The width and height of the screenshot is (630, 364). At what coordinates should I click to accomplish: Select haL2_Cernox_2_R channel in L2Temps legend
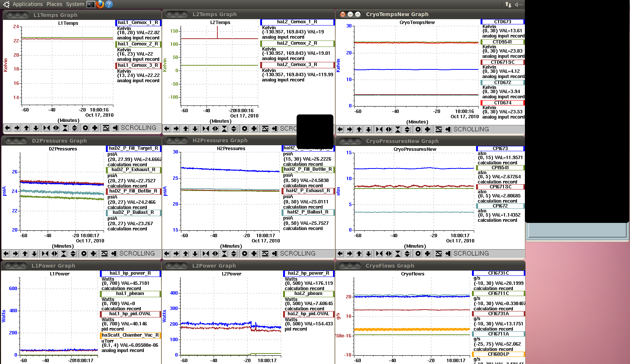(x=297, y=43)
